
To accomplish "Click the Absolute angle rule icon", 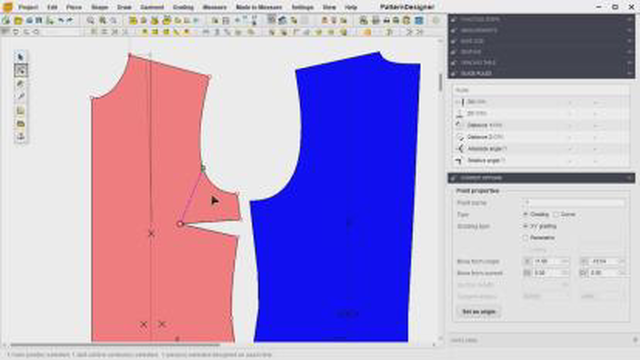I will (x=460, y=149).
